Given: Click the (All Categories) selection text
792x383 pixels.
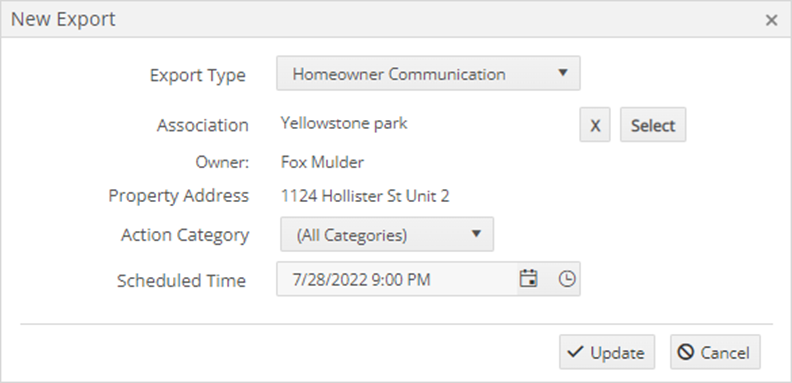Looking at the screenshot, I should [352, 235].
